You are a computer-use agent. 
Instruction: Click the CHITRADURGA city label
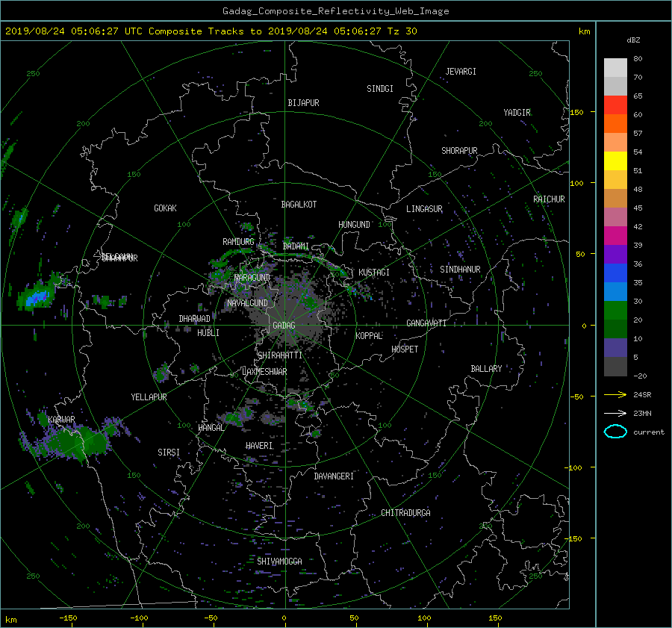[405, 513]
